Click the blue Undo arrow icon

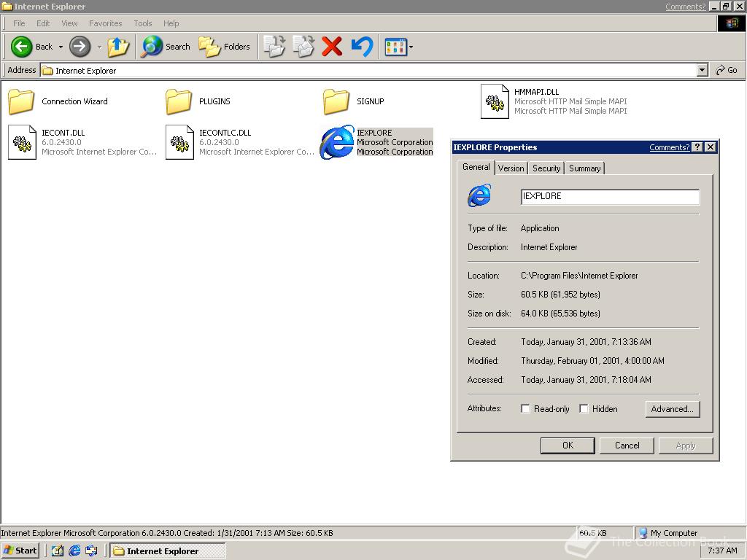pyautogui.click(x=362, y=47)
